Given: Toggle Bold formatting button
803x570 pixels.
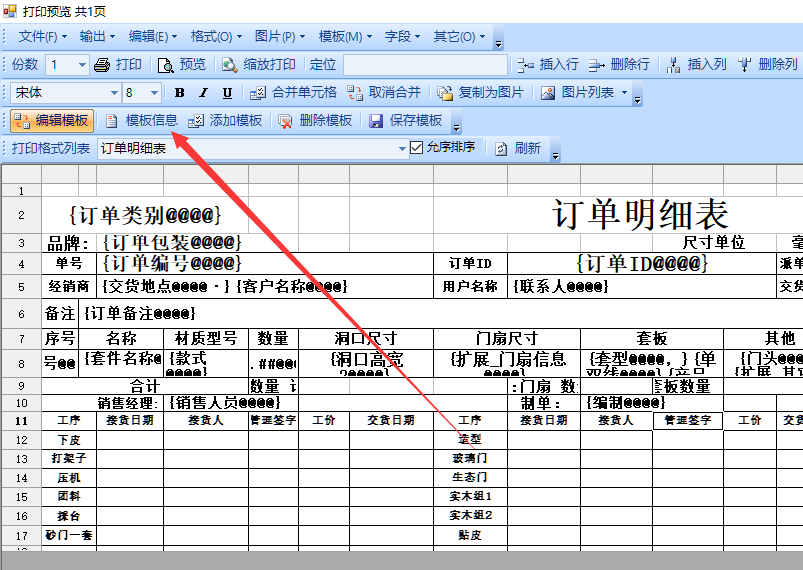Looking at the screenshot, I should 180,93.
